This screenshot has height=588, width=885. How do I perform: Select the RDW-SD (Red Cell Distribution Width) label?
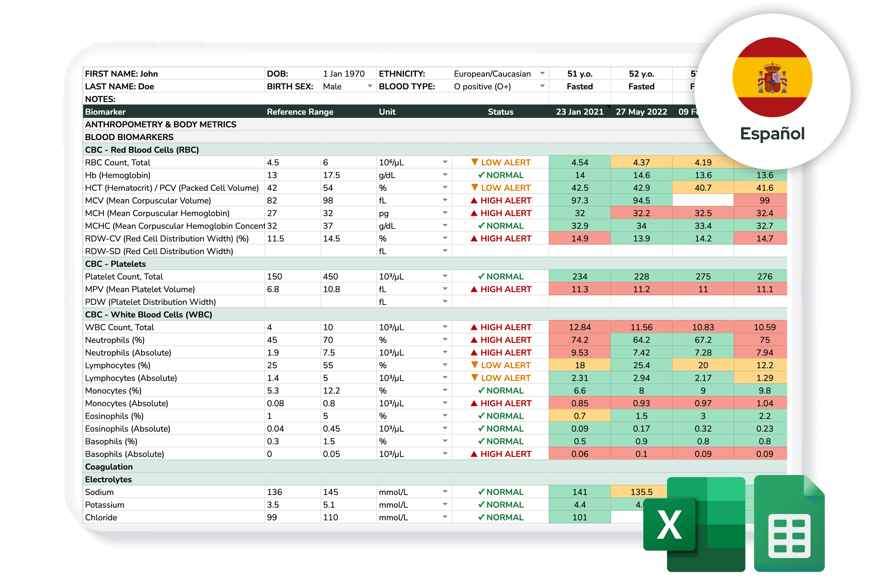[x=159, y=251]
